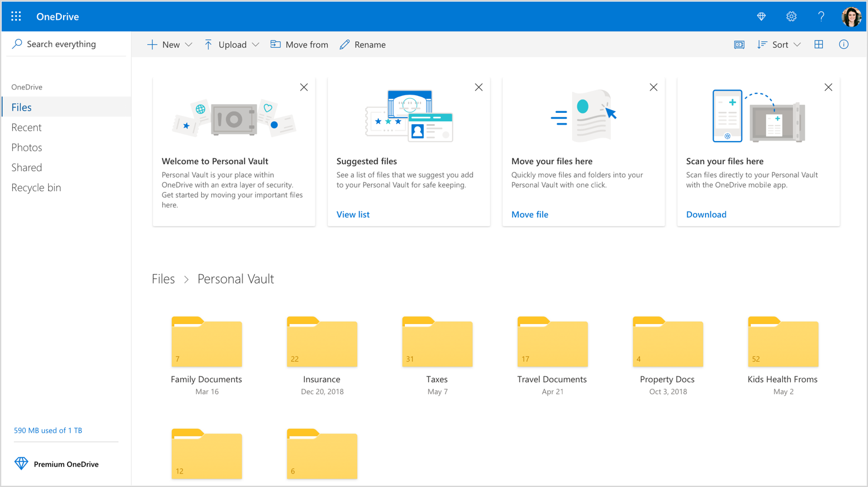Expand the New dropdown menu
Viewport: 868px width, 487px height.
click(188, 44)
